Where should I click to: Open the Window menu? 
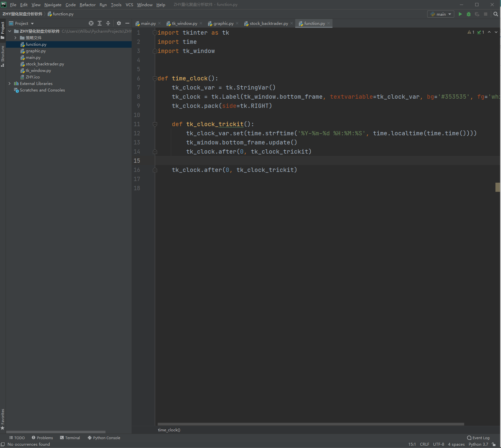pyautogui.click(x=145, y=5)
